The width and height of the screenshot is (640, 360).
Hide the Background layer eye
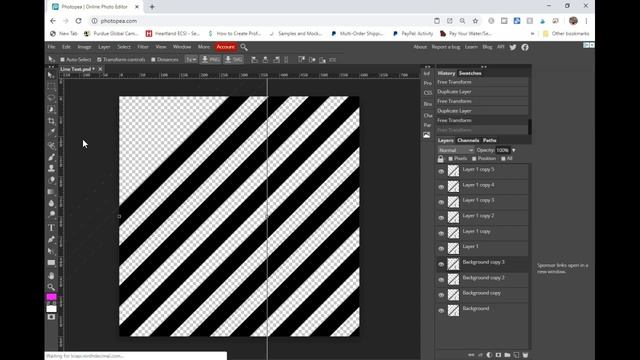click(441, 311)
